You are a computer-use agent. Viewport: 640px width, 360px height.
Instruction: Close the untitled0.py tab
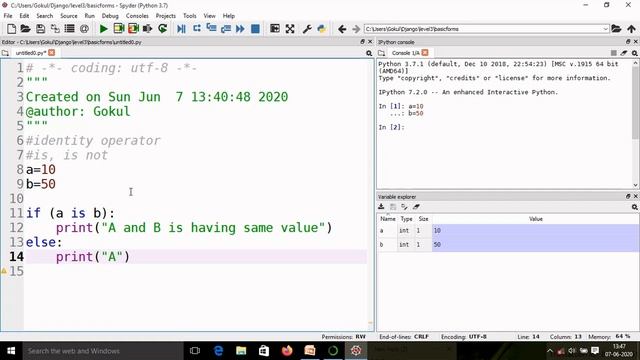[51, 53]
